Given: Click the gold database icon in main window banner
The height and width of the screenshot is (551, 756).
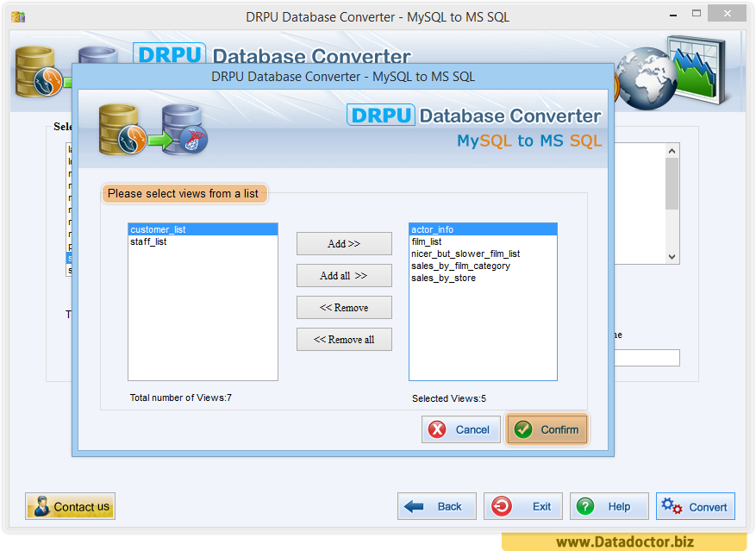Looking at the screenshot, I should pyautogui.click(x=39, y=72).
